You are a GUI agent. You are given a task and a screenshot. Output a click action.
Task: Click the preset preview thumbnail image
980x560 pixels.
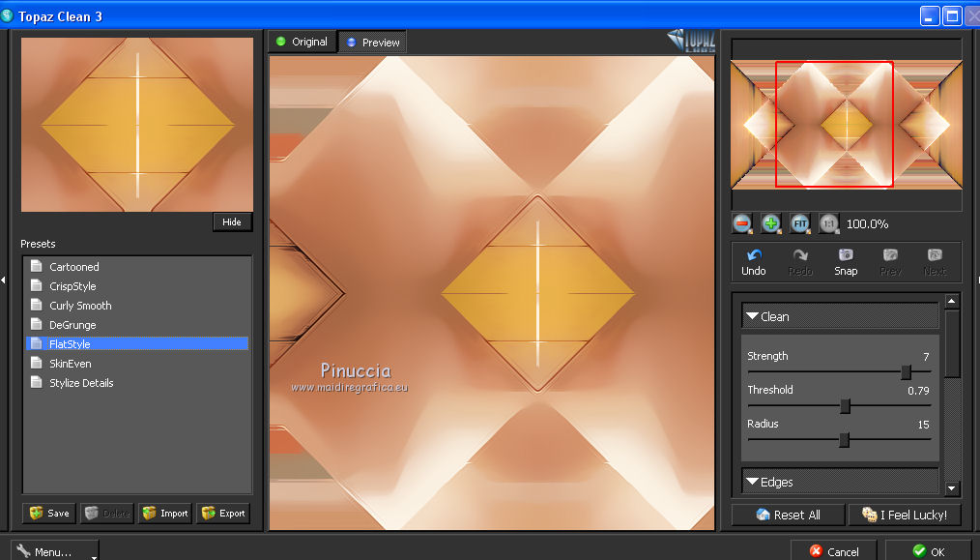pos(137,125)
